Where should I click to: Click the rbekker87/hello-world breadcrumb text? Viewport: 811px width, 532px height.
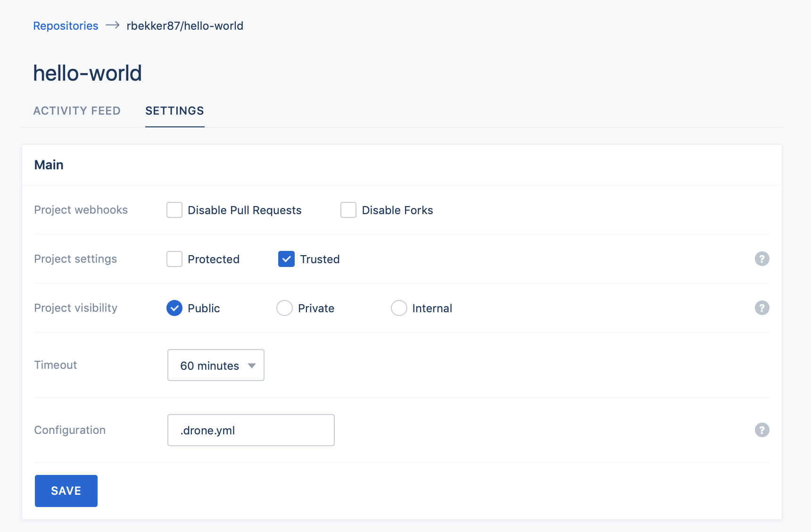point(185,26)
